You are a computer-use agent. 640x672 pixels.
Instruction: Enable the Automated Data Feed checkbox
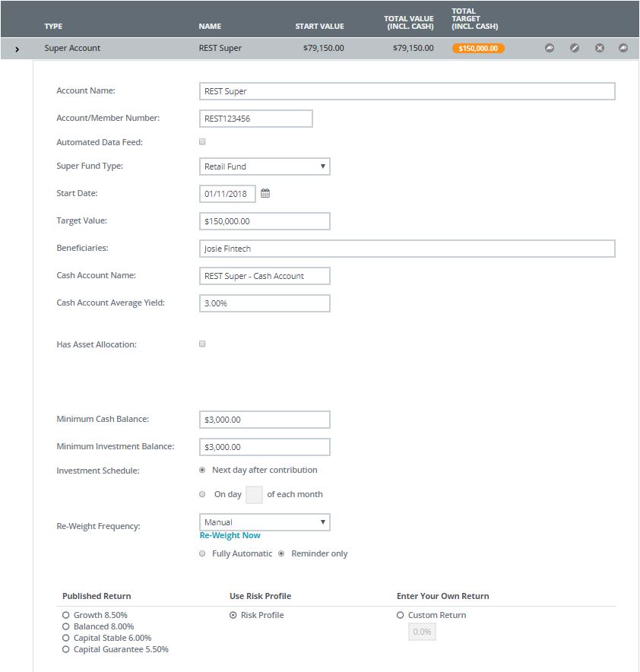pyautogui.click(x=202, y=141)
